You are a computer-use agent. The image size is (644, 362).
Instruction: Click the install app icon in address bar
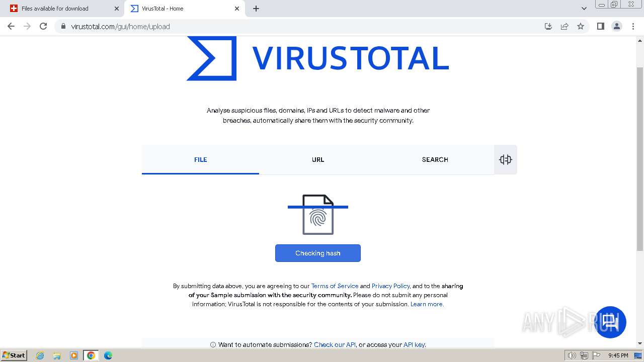pyautogui.click(x=548, y=26)
